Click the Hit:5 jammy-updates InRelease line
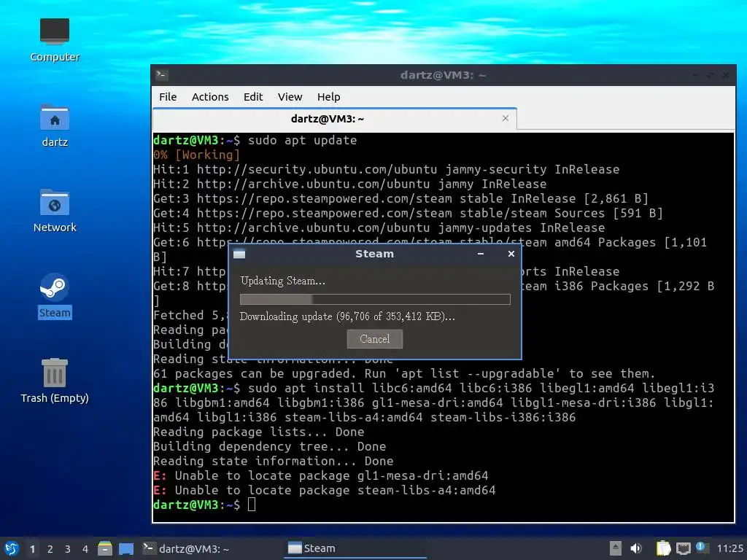The image size is (747, 560). coord(379,227)
